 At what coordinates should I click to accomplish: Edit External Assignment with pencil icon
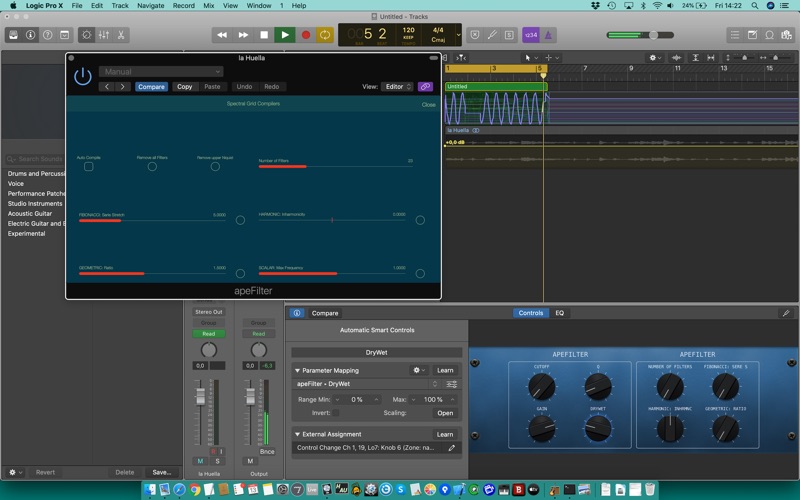[x=452, y=448]
